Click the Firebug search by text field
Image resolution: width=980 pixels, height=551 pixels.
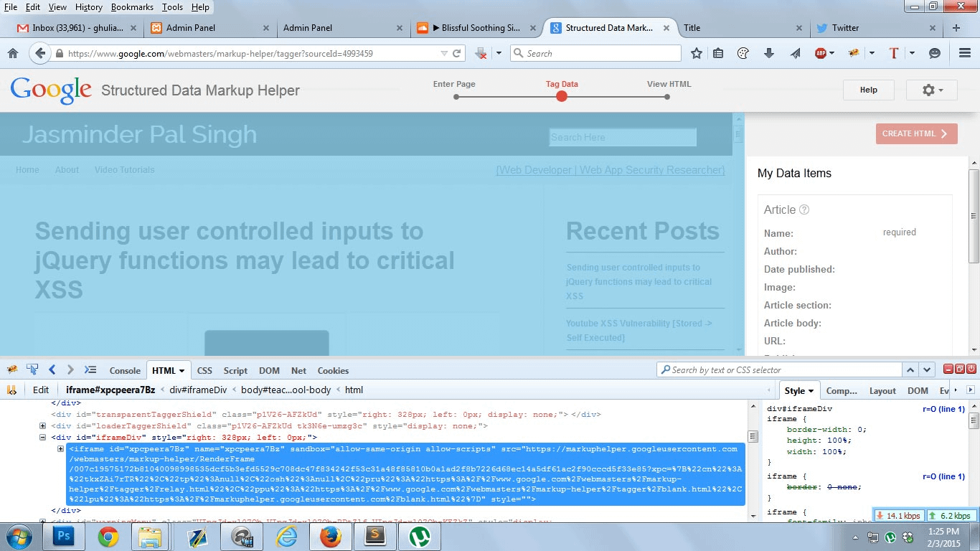pyautogui.click(x=779, y=369)
